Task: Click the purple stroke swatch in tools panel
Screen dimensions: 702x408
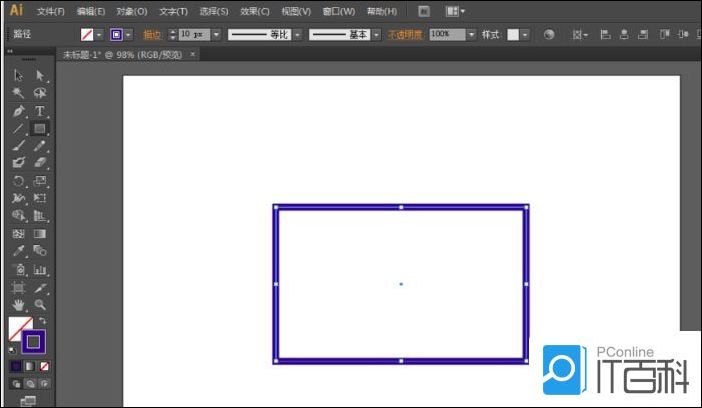Action: tap(34, 342)
